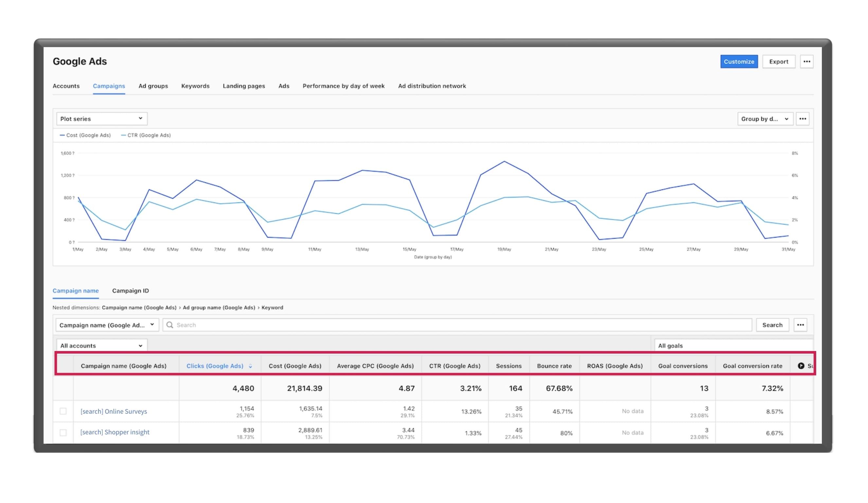Viewport: 868px width, 503px height.
Task: Expand the All accounts dropdown
Action: click(101, 345)
